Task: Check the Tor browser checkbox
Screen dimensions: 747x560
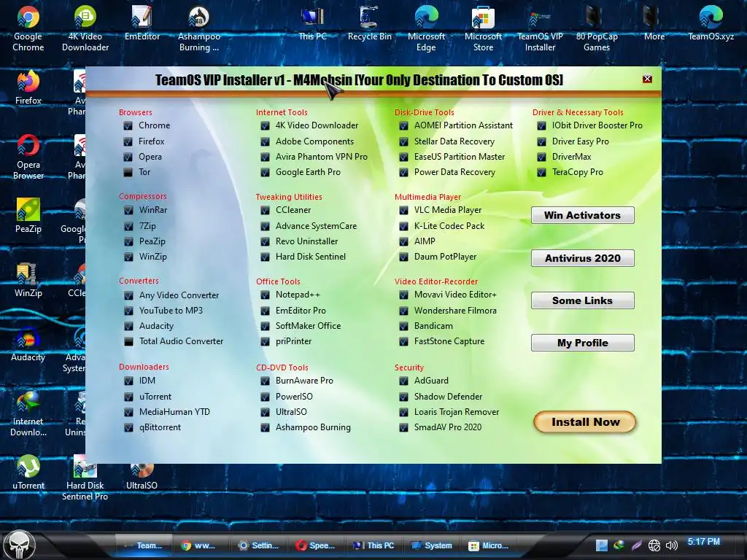Action: point(128,172)
